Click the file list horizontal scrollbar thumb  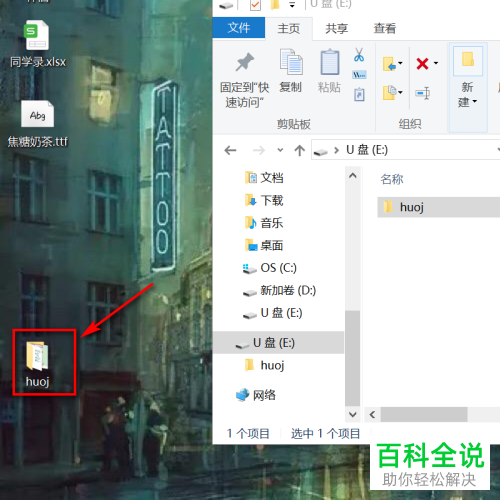point(424,415)
